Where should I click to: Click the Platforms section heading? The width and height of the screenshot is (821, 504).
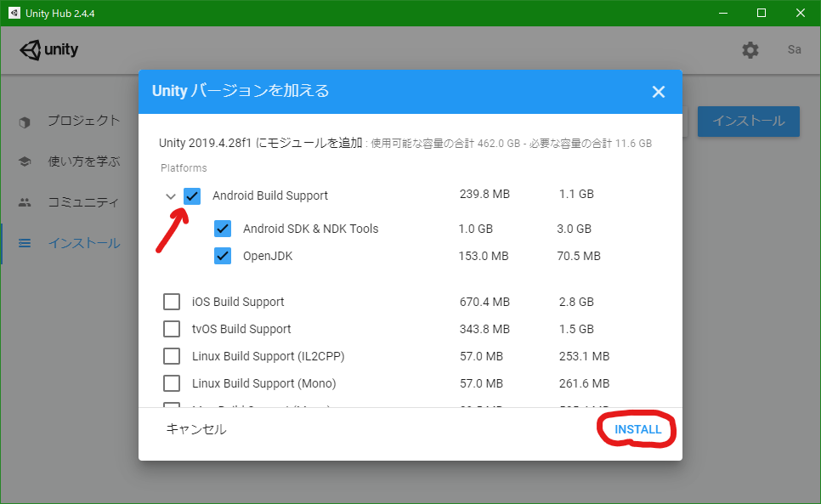[x=184, y=168]
